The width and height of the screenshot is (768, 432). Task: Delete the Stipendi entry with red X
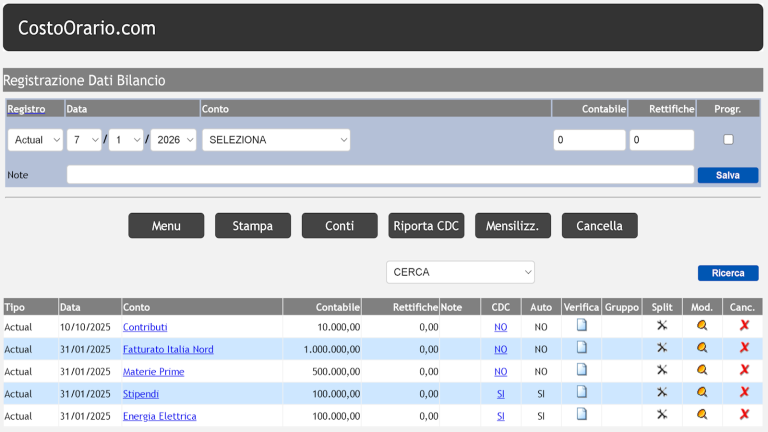click(743, 393)
